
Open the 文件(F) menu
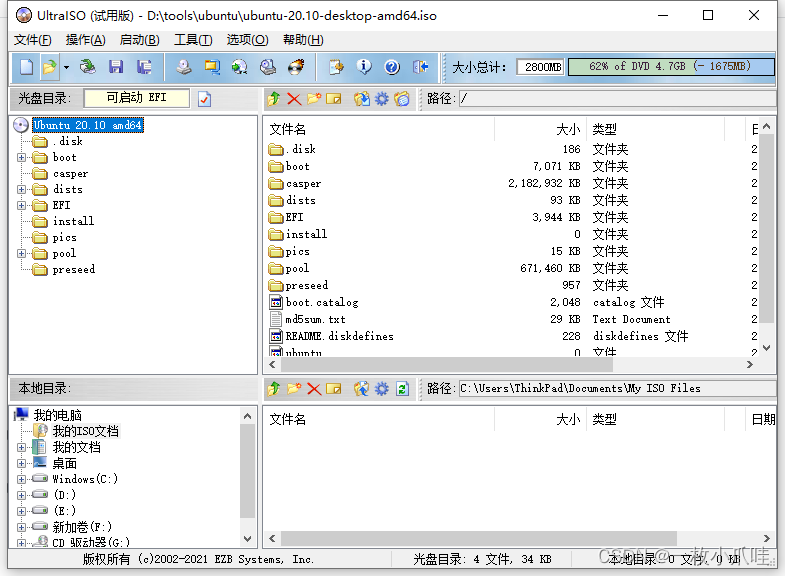[x=33, y=40]
